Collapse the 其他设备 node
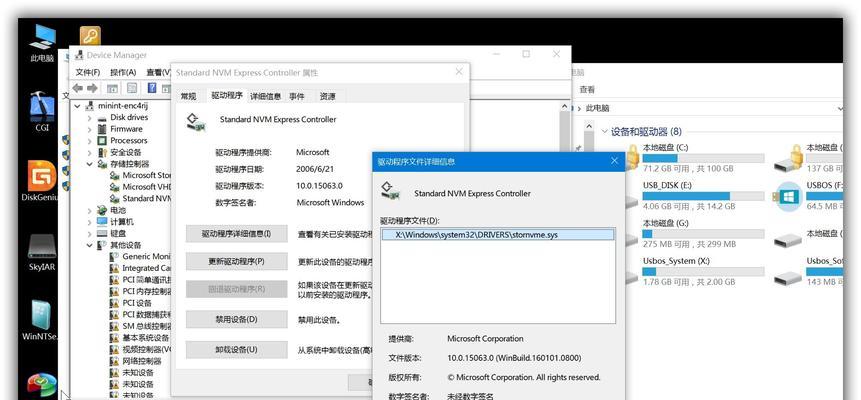Screen dimensions: 861x400 pos(90,246)
